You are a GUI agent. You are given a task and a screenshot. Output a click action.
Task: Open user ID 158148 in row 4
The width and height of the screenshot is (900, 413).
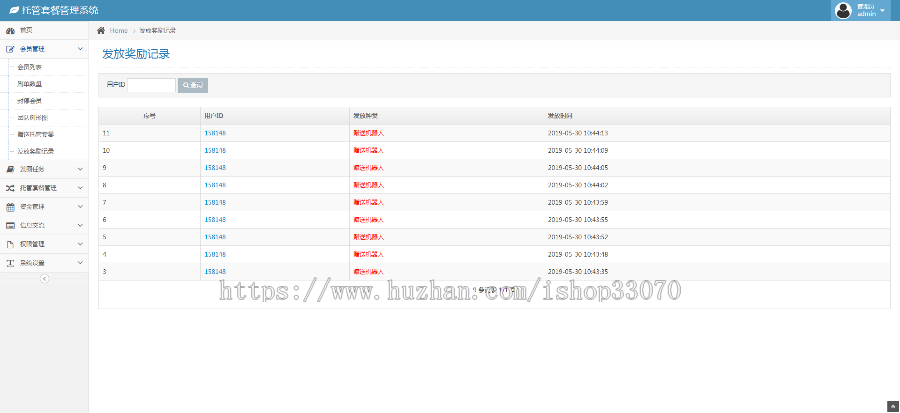(215, 254)
